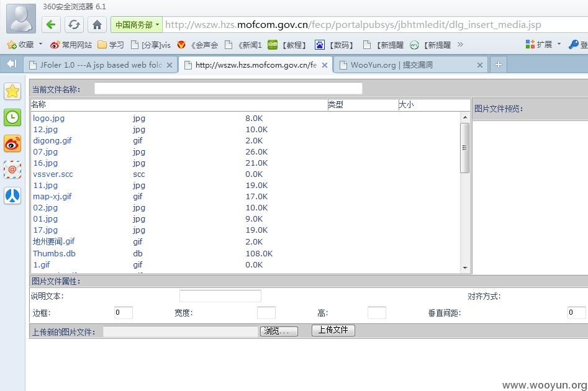
Task: Select file 16.jpg
Action: 45,163
